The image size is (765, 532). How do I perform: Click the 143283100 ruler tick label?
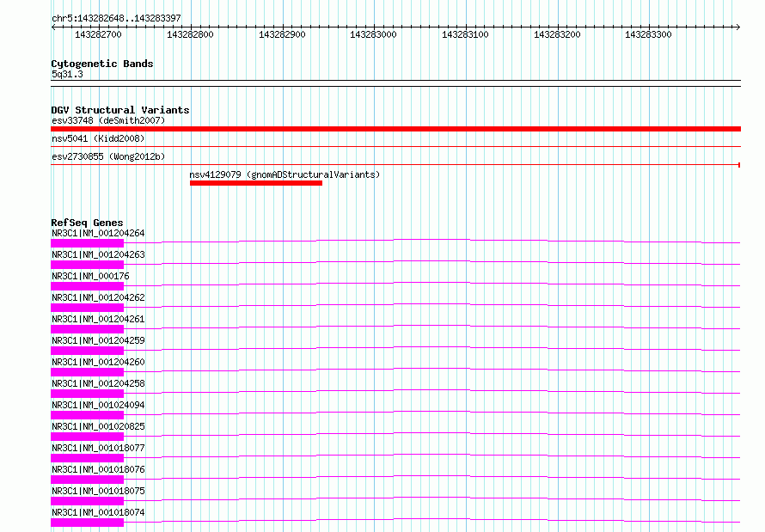pyautogui.click(x=465, y=34)
